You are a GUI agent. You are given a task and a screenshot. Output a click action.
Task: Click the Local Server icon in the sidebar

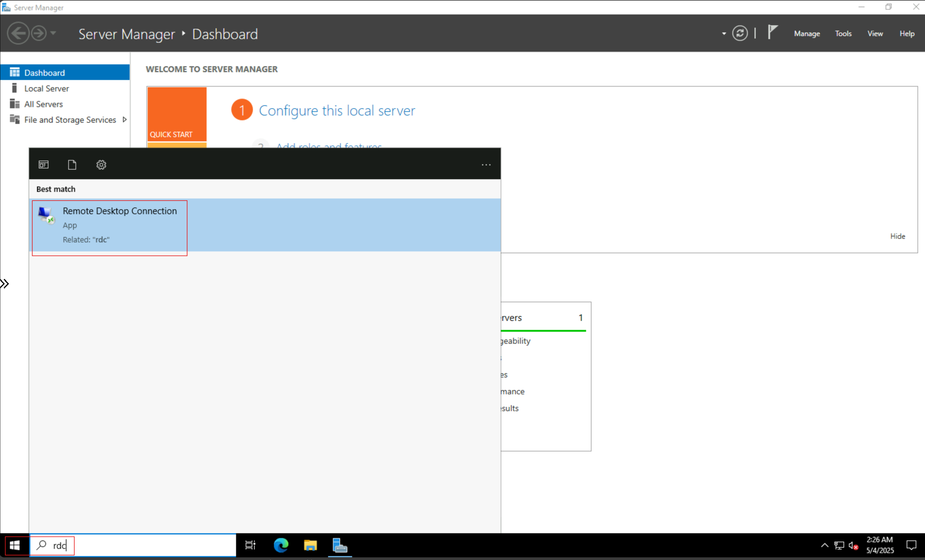pos(15,88)
